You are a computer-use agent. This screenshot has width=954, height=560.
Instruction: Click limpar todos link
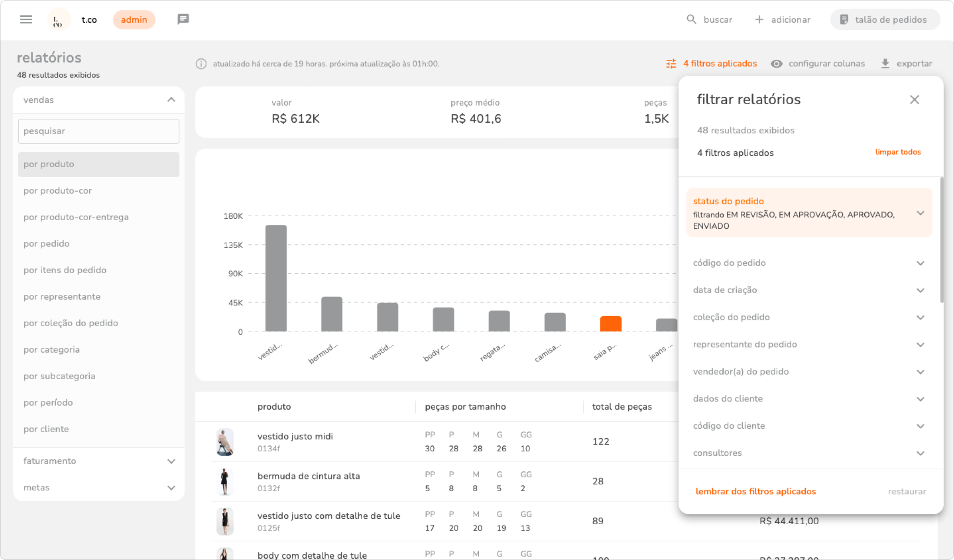click(897, 152)
